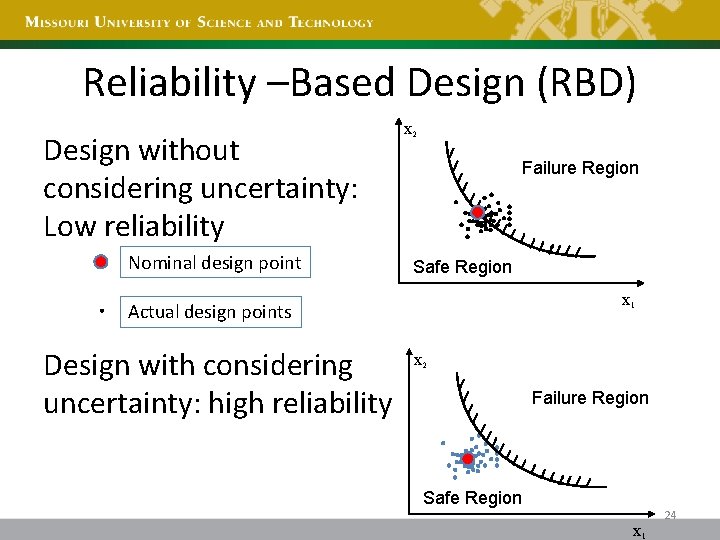The height and width of the screenshot is (540, 720).
Task: Click the slide number 24
Action: pyautogui.click(x=670, y=515)
